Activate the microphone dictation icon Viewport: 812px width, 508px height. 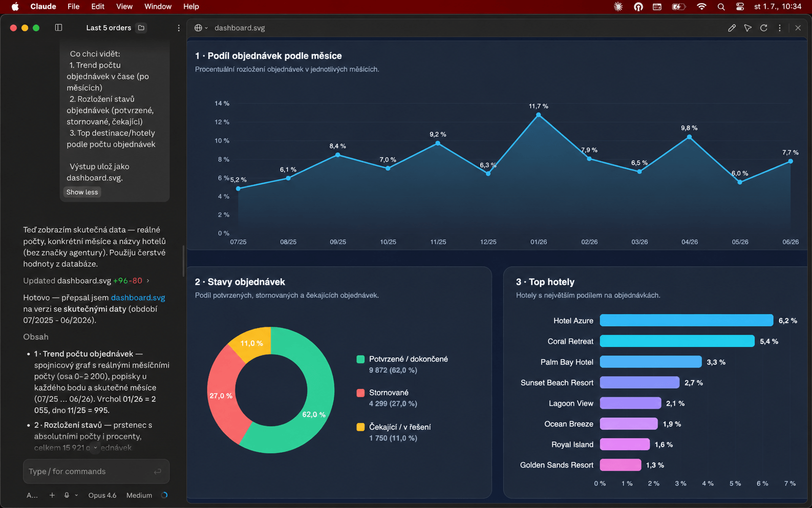coord(67,495)
